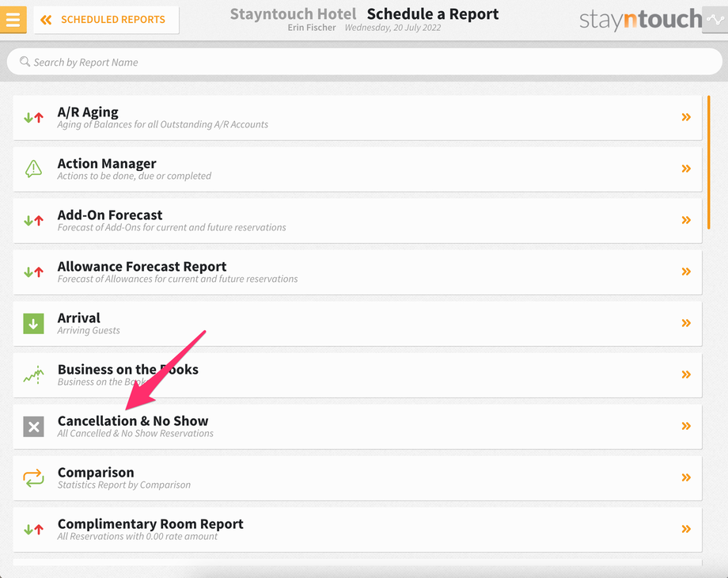Click the grey X Cancellation & No Show icon
This screenshot has height=578, width=728.
pos(33,427)
